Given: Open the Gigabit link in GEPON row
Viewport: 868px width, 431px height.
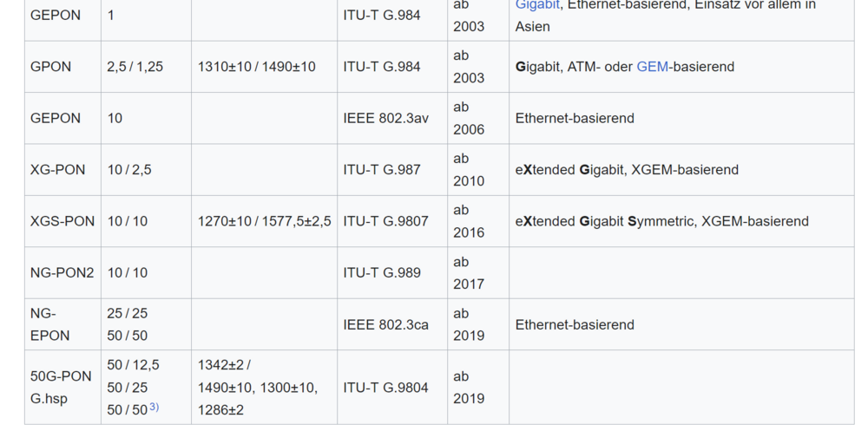Looking at the screenshot, I should (x=537, y=5).
